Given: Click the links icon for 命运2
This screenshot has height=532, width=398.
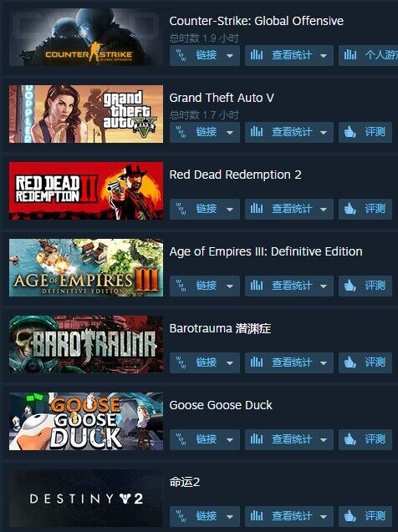Looking at the screenshot, I should click(181, 516).
